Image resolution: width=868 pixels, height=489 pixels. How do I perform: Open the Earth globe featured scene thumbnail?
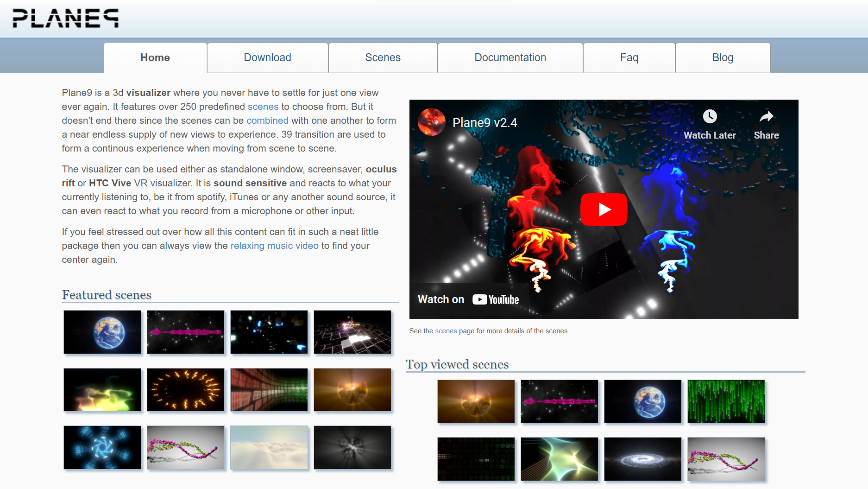pyautogui.click(x=102, y=332)
